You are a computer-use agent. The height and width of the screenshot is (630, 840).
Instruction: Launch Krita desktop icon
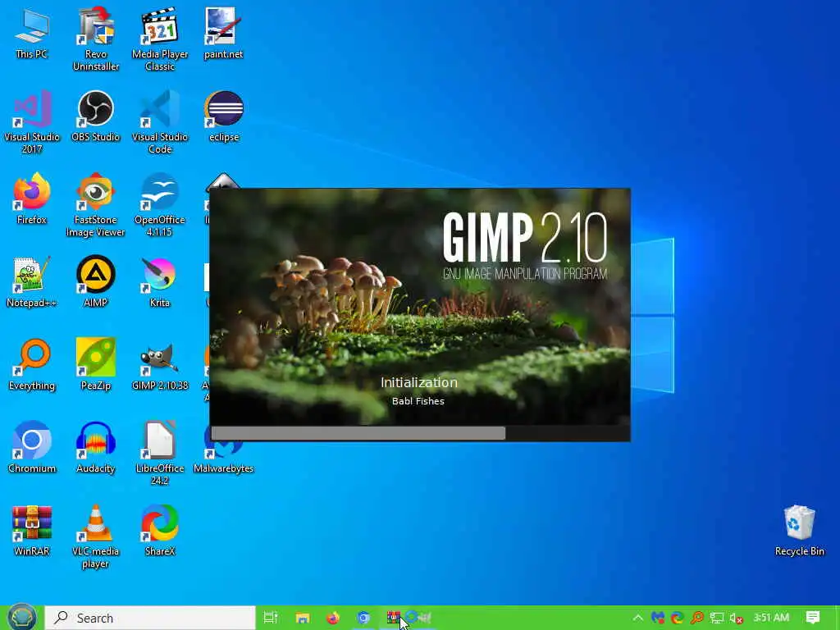click(x=160, y=282)
